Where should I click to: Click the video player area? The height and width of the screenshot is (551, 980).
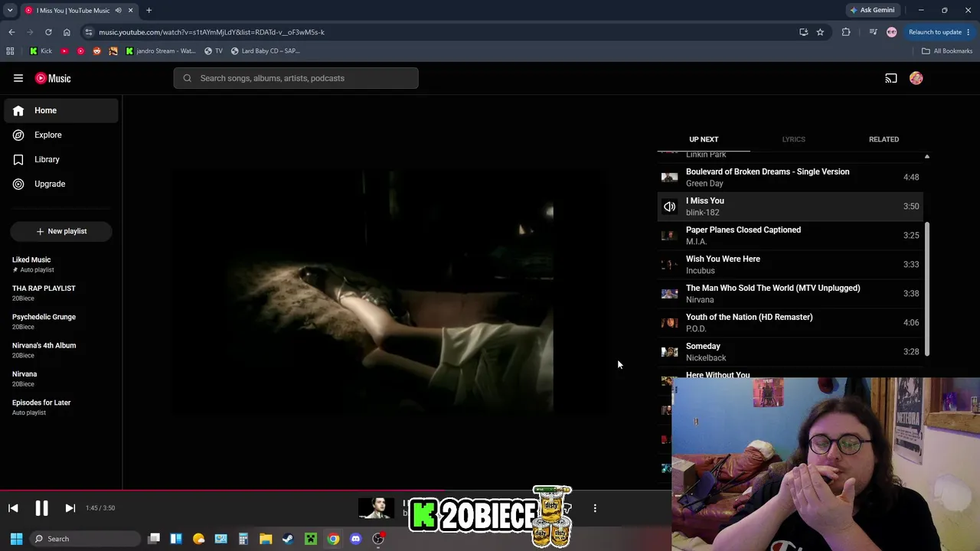(390, 291)
